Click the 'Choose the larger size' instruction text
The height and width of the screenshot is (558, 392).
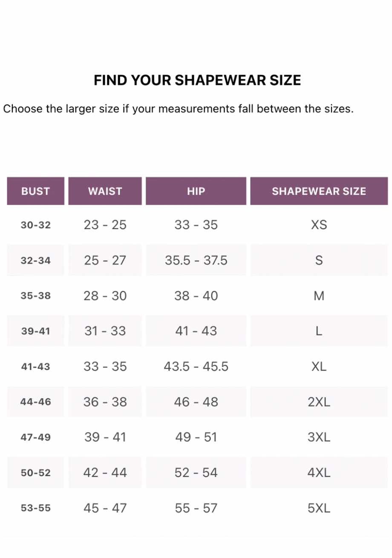[179, 109]
